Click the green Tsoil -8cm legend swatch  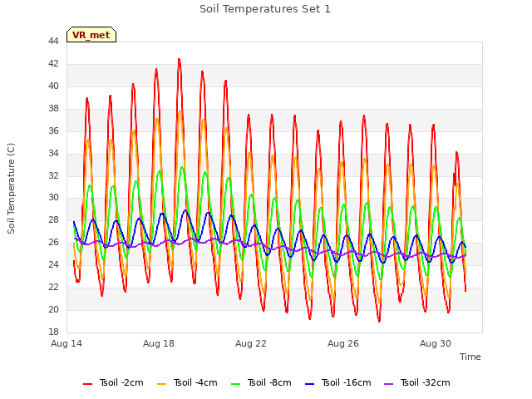click(x=236, y=384)
